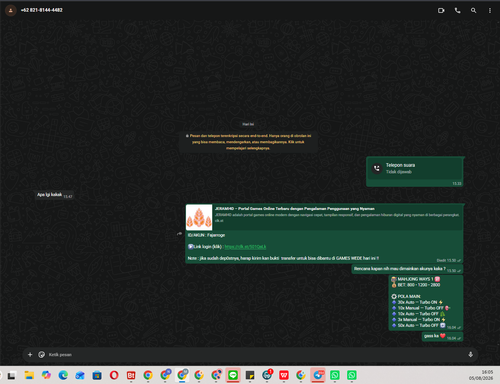Start a voice call from chat header
This screenshot has width=500, height=384.
coord(457,11)
